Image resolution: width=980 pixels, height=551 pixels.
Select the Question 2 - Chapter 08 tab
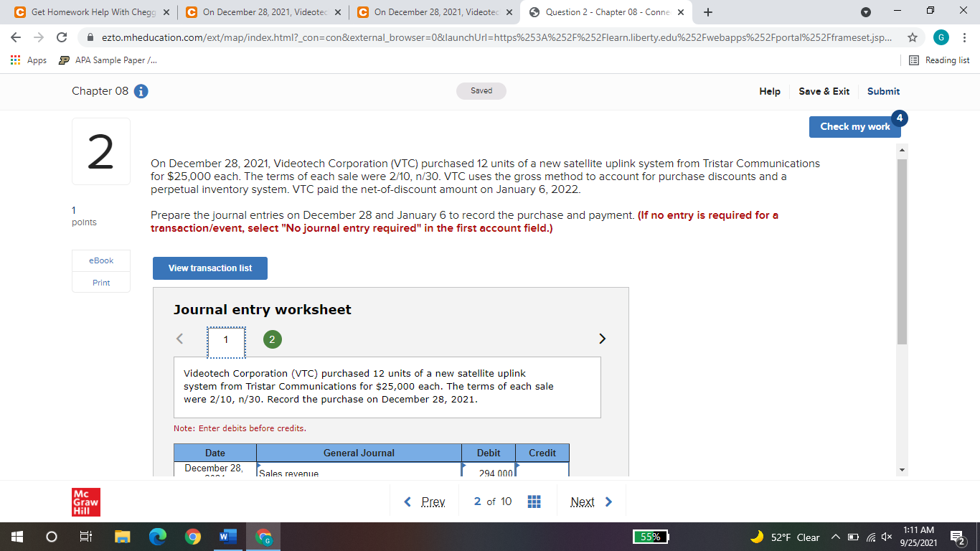click(607, 12)
